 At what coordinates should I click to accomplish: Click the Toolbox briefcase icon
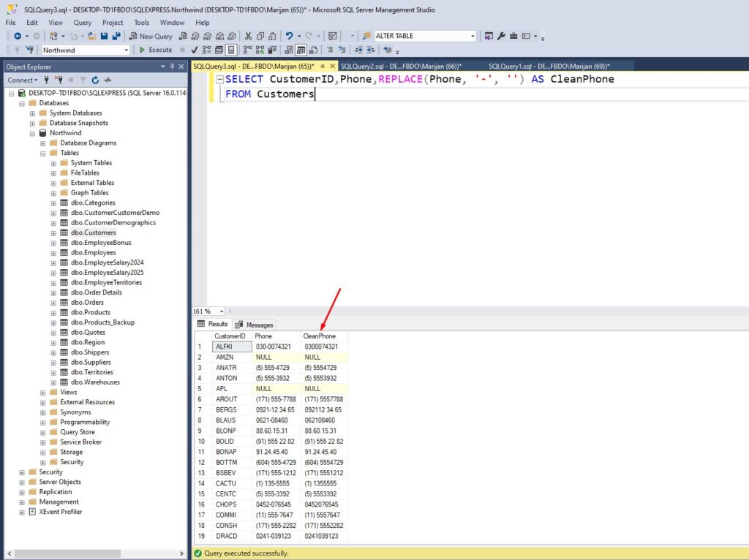tap(513, 36)
